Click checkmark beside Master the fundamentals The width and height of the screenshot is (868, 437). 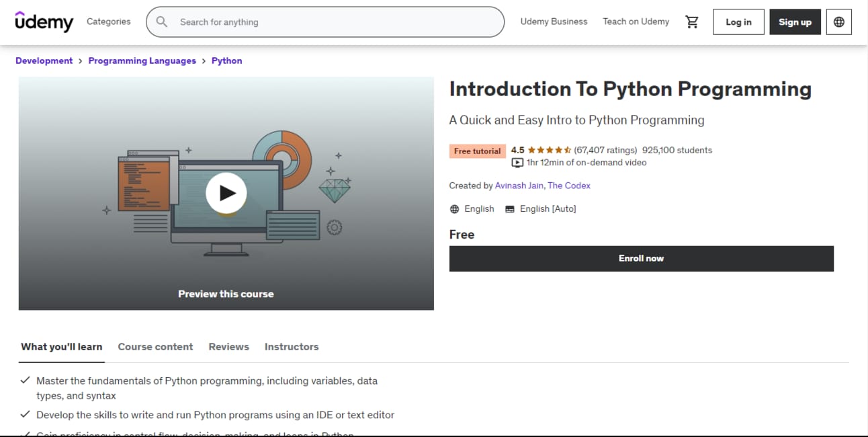pos(25,381)
